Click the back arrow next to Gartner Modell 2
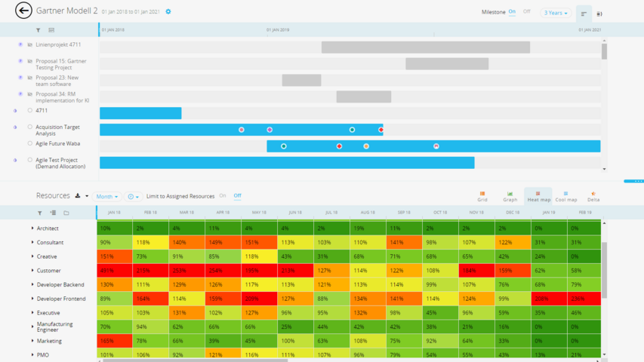This screenshot has width=644, height=362. (23, 11)
